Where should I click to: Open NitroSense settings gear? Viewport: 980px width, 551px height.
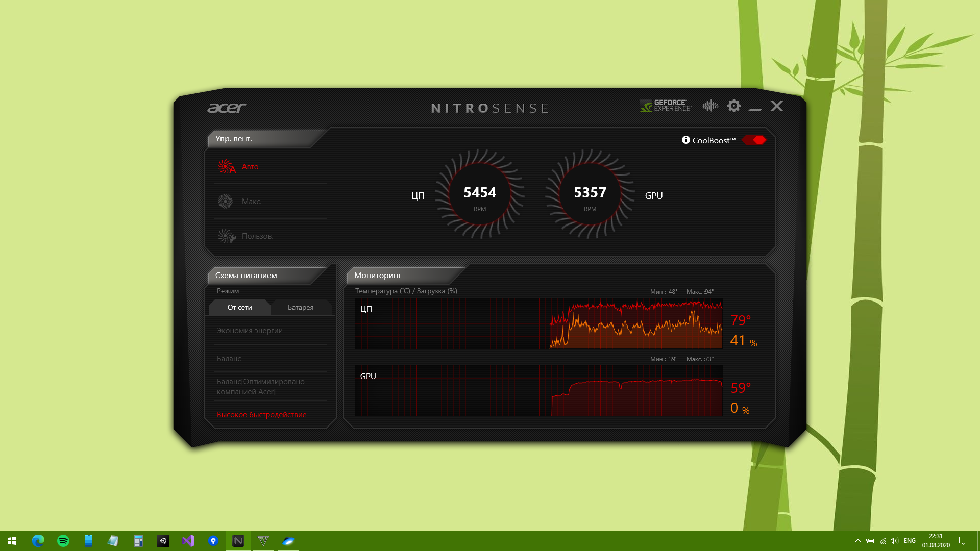point(733,106)
